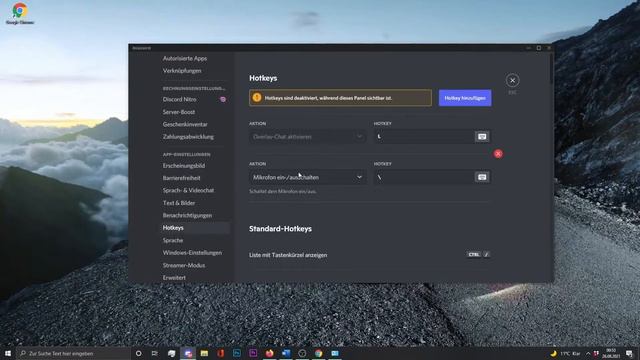Launch Premiere Pro from the taskbar
The height and width of the screenshot is (360, 640).
253,353
